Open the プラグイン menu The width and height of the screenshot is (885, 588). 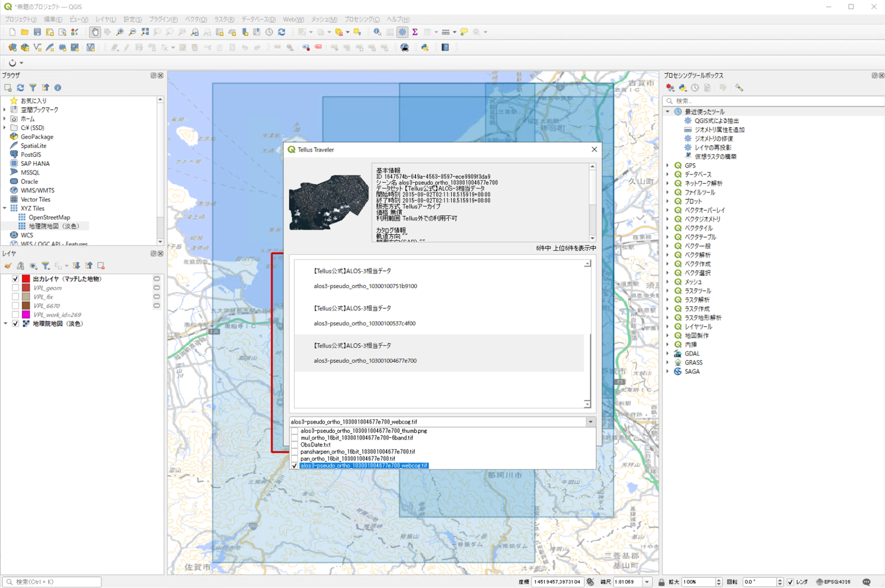(163, 19)
